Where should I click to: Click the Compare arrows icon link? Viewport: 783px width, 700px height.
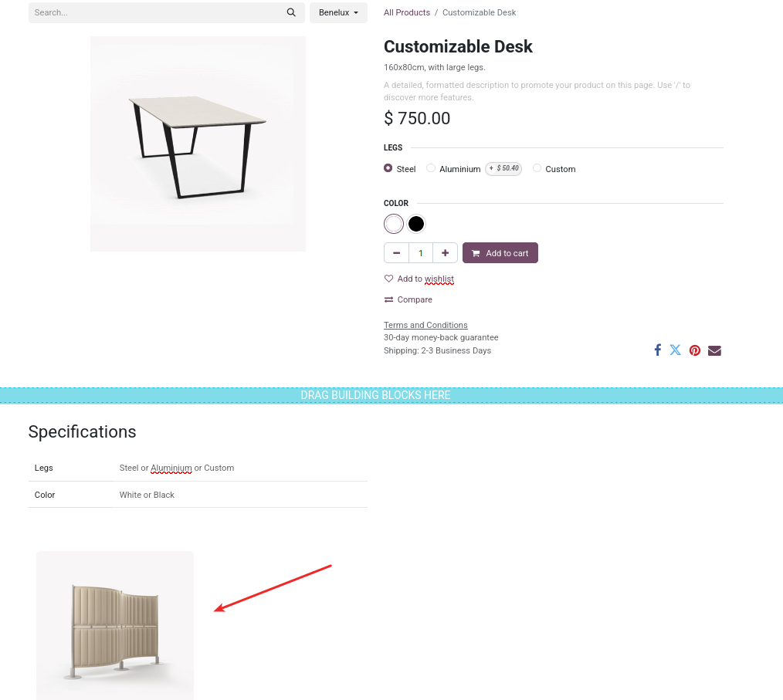coord(389,299)
